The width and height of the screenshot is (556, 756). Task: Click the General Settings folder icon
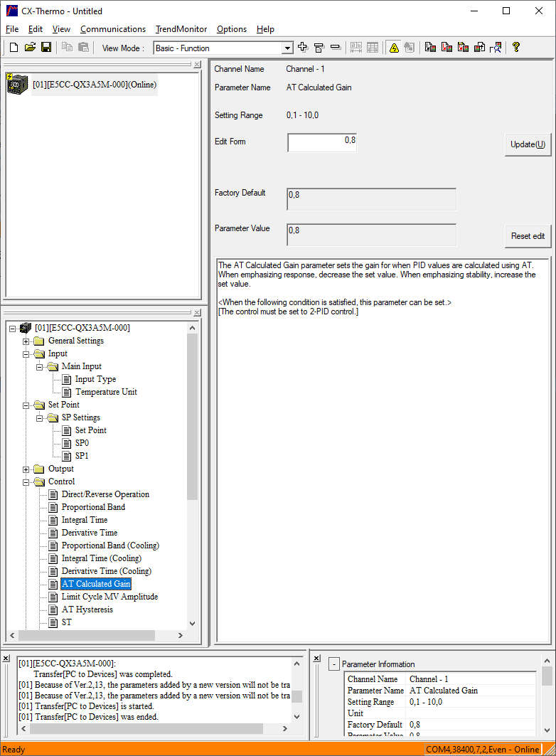coord(40,341)
